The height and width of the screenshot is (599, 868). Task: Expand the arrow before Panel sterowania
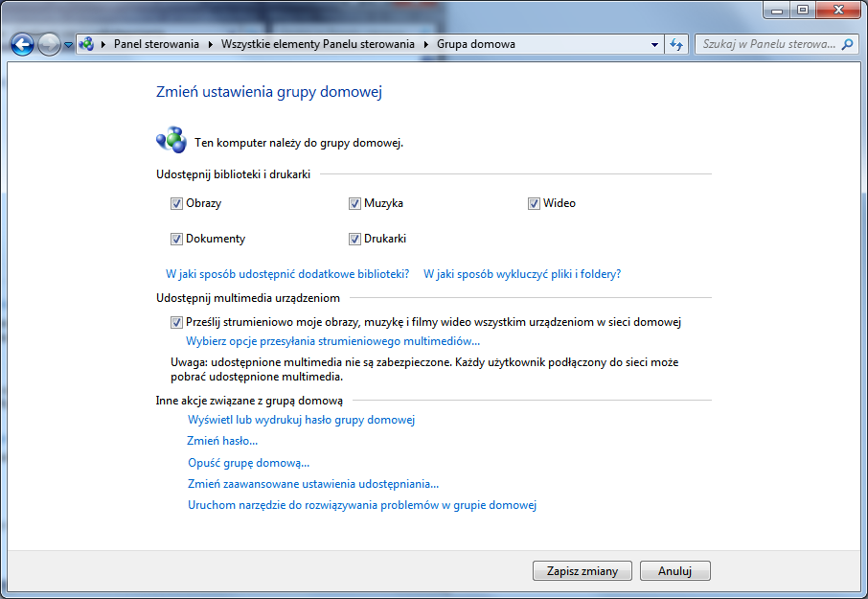point(103,44)
